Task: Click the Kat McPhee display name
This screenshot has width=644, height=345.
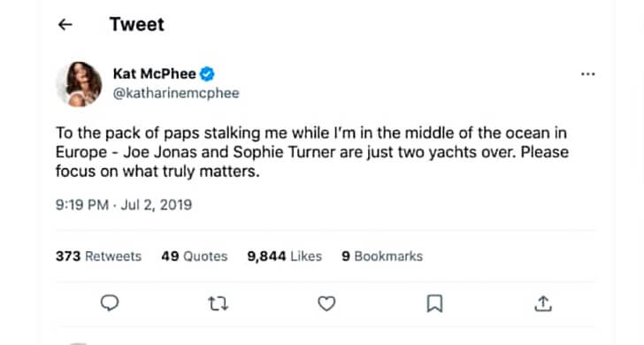Action: [x=155, y=74]
